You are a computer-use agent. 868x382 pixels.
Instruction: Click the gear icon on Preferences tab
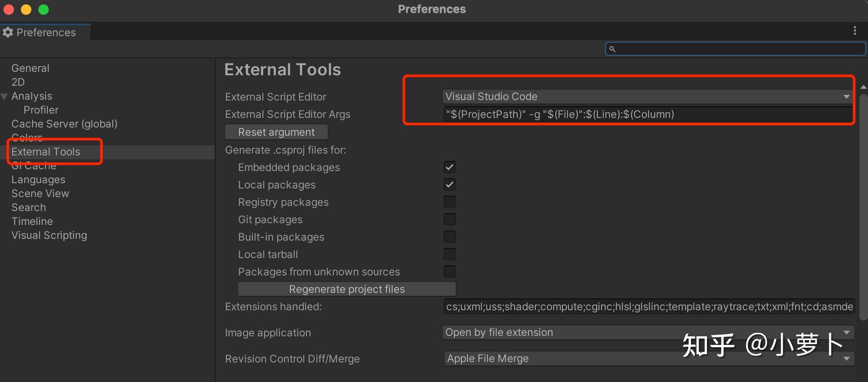(8, 33)
